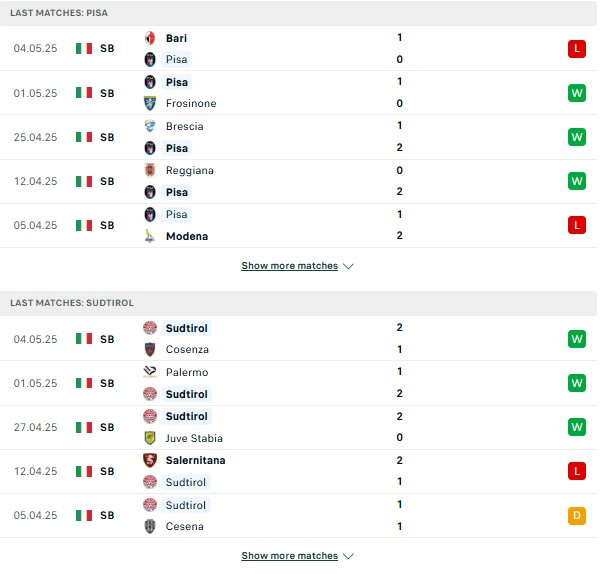The width and height of the screenshot is (600, 574).
Task: Click the Salernitana crest icon
Action: tap(150, 460)
